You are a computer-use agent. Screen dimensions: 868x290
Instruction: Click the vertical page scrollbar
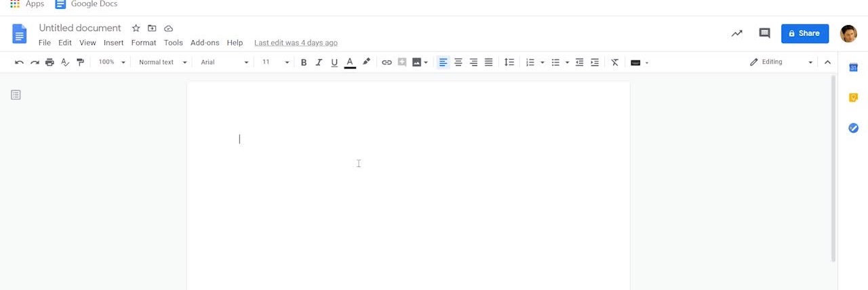coord(833,168)
